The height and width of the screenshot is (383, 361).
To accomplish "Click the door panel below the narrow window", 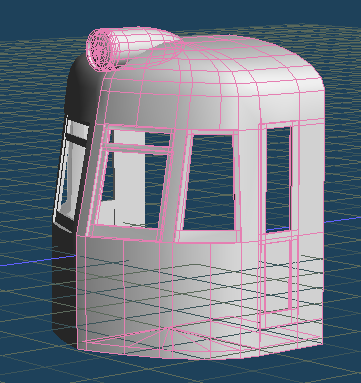I will tap(277, 277).
